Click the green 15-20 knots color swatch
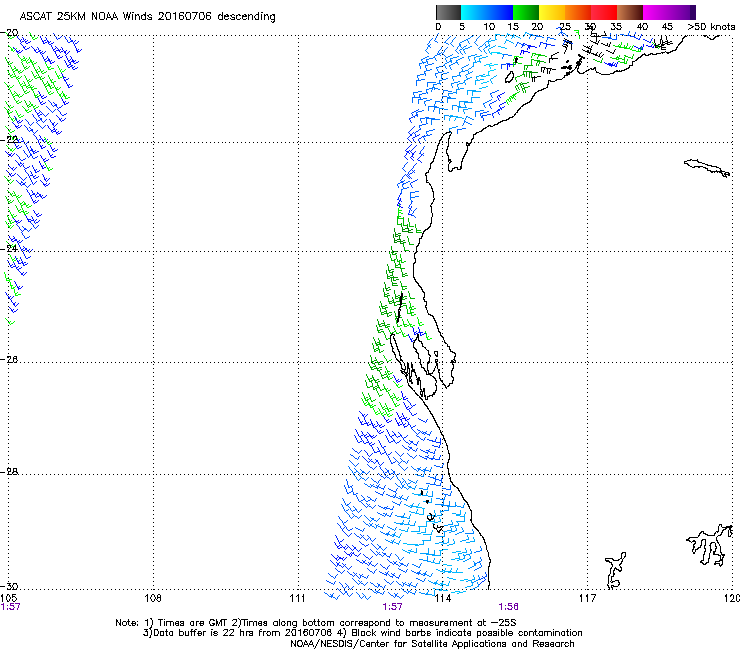Screen dimensions: 740x650 point(526,12)
